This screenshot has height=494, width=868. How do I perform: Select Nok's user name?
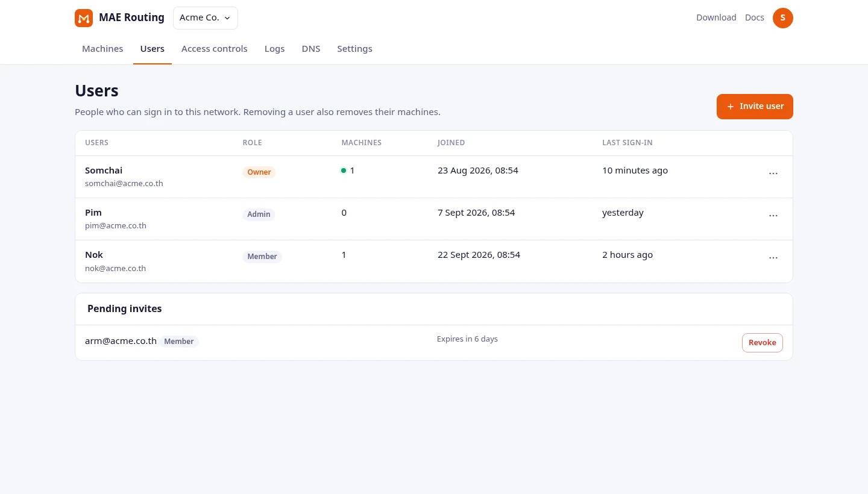coord(94,255)
